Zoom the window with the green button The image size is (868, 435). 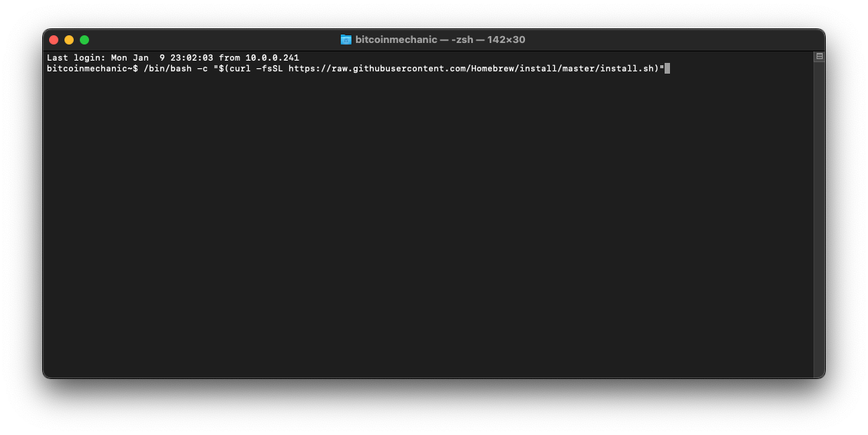84,40
